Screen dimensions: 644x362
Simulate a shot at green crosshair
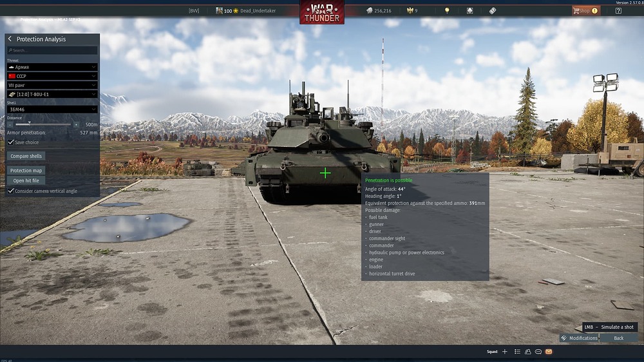pos(325,173)
